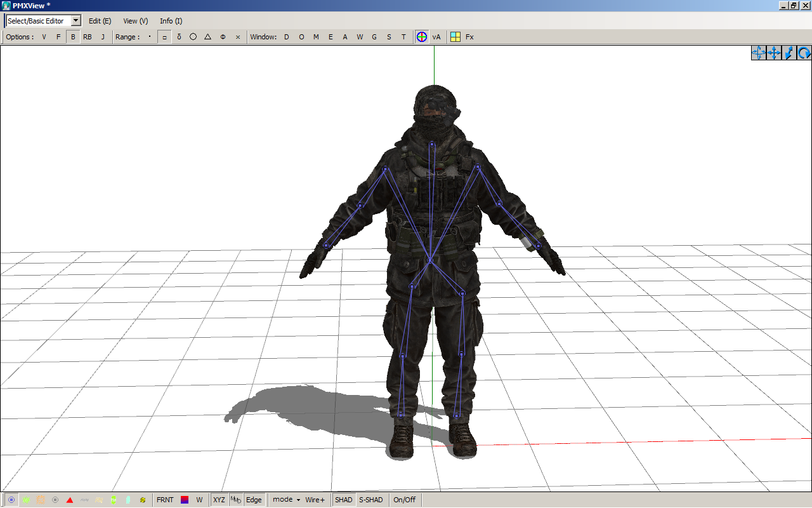Viewport: 812px width, 508px height.
Task: Click the orbit camera rotation icon
Action: (x=759, y=53)
